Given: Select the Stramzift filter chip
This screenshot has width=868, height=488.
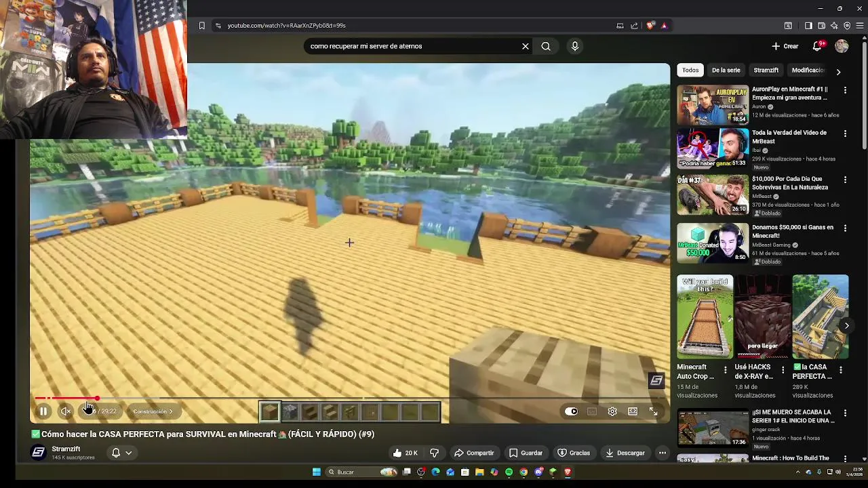Looking at the screenshot, I should (x=766, y=70).
